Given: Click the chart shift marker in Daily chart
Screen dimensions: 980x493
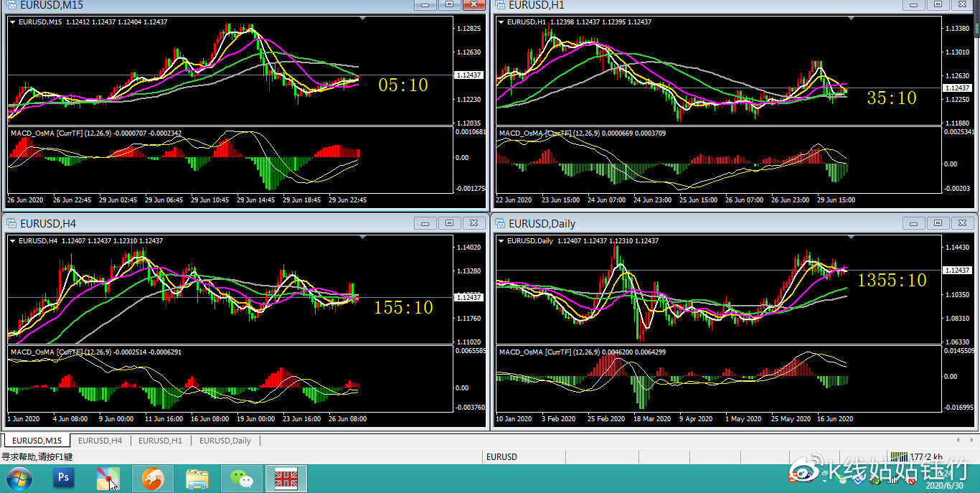Looking at the screenshot, I should pos(852,237).
